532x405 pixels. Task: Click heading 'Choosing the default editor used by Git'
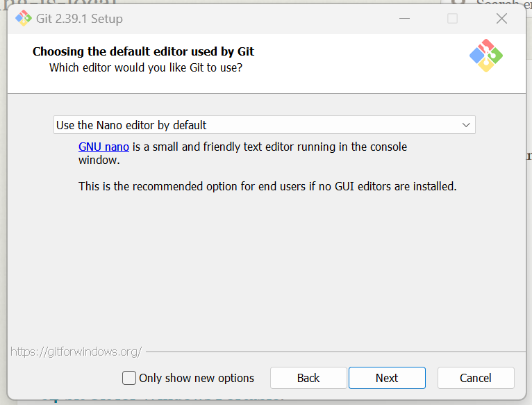(x=143, y=51)
